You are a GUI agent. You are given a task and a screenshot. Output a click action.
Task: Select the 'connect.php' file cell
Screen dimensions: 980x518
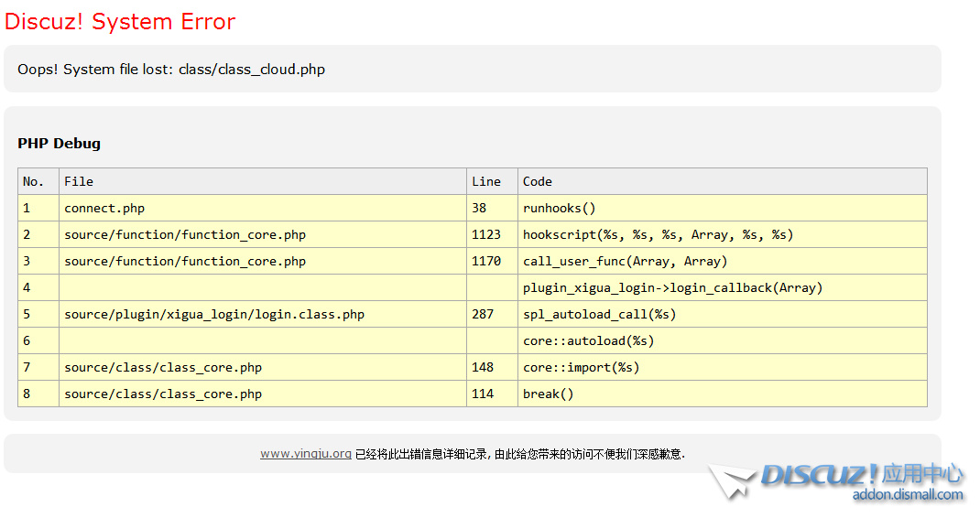coord(263,208)
